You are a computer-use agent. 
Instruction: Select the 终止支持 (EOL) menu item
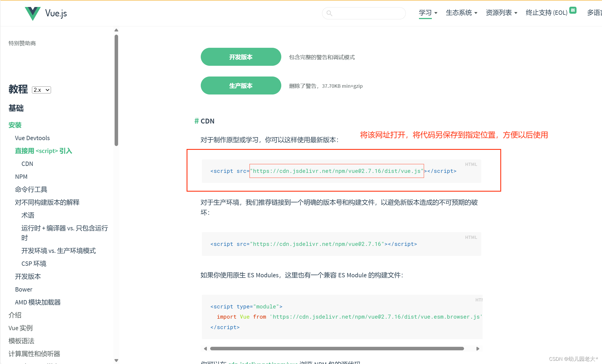[546, 13]
